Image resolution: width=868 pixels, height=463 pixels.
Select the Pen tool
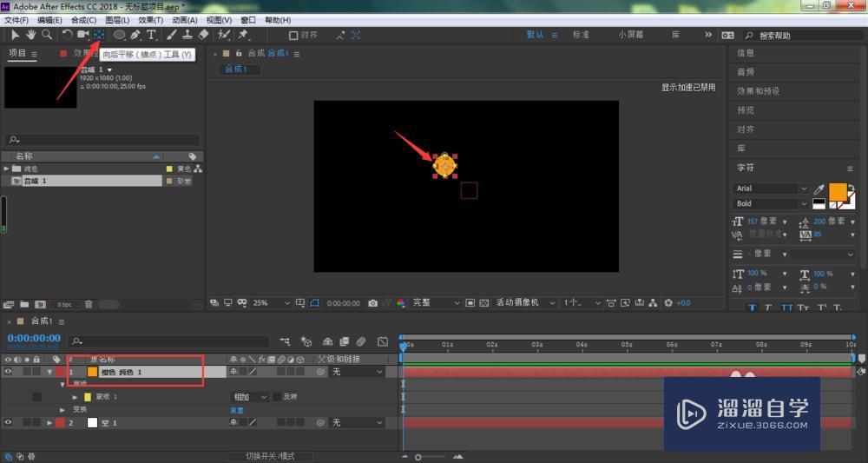(135, 35)
